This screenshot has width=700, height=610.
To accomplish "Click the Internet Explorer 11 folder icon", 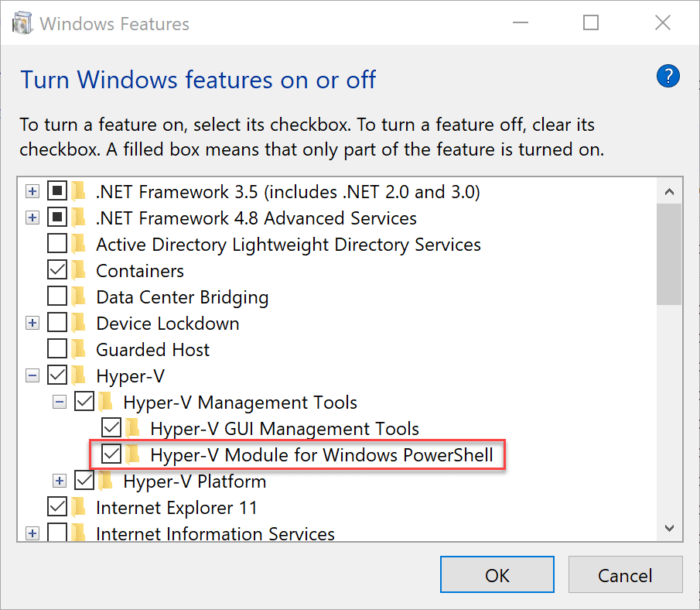I will tap(78, 507).
